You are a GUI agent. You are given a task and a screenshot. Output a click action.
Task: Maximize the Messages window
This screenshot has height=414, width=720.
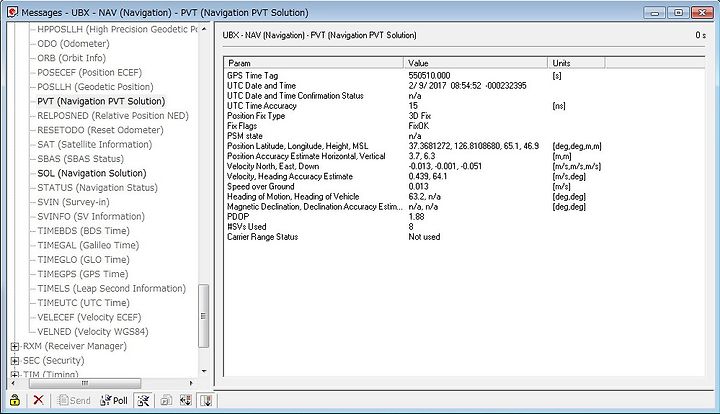pos(678,12)
